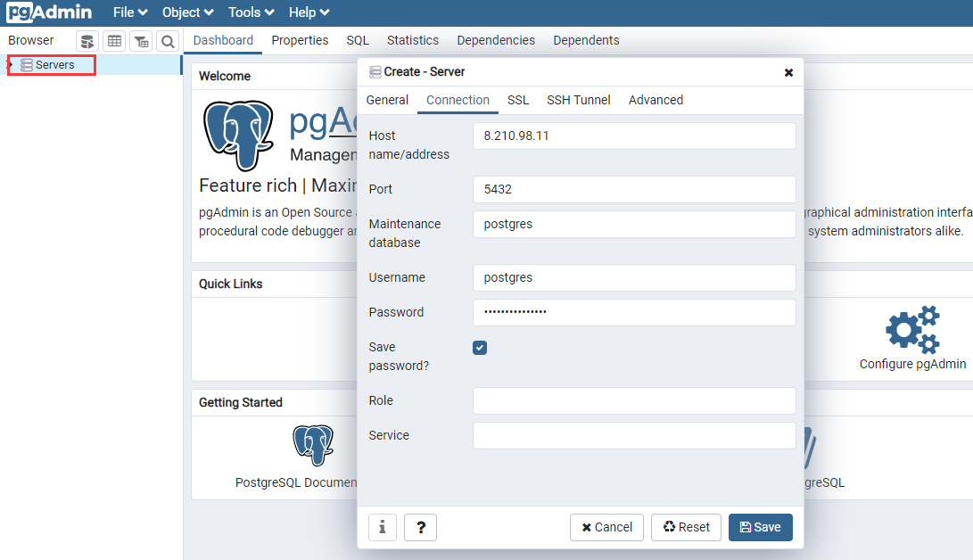
Task: Switch to the SSL tab
Action: (x=518, y=100)
